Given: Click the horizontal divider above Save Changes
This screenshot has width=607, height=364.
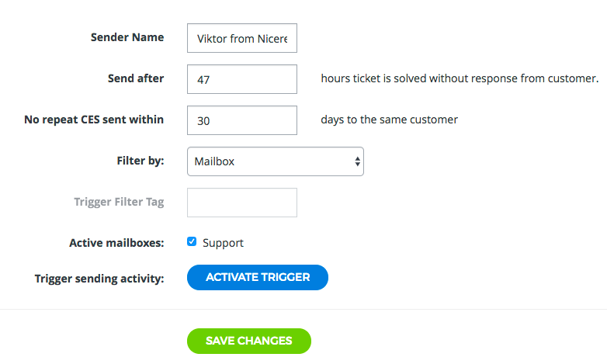Looking at the screenshot, I should (303, 310).
